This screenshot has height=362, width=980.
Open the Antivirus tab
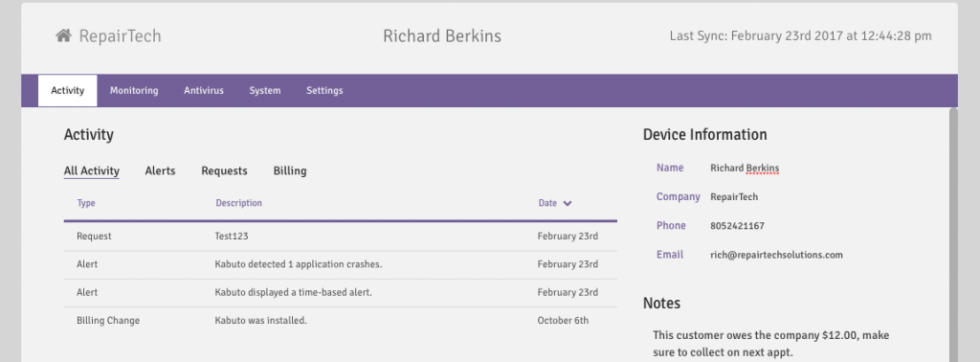click(204, 91)
